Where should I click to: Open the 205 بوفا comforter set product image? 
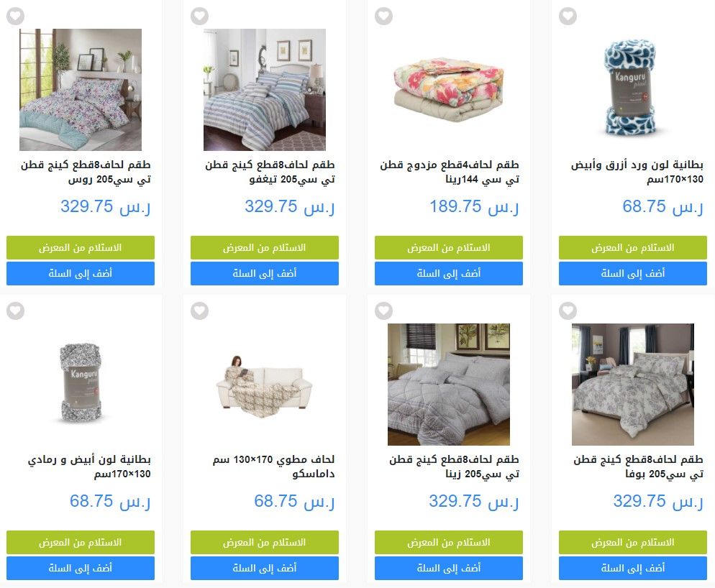[633, 385]
